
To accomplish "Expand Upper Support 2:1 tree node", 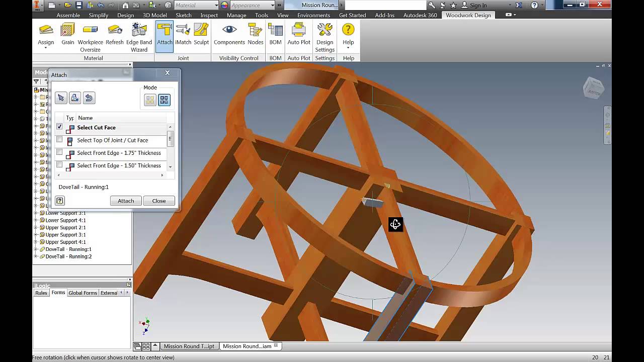I will pos(36,227).
